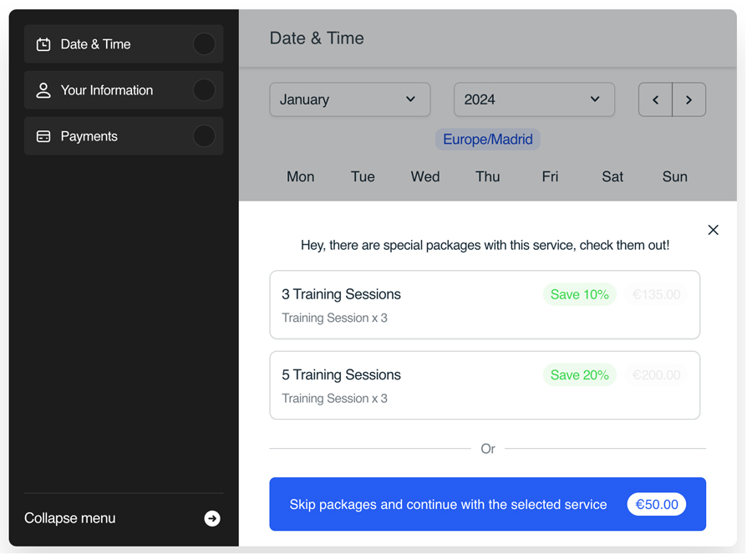Open the Your Information menu step
Image resolution: width=752 pixels, height=560 pixels.
tap(107, 90)
